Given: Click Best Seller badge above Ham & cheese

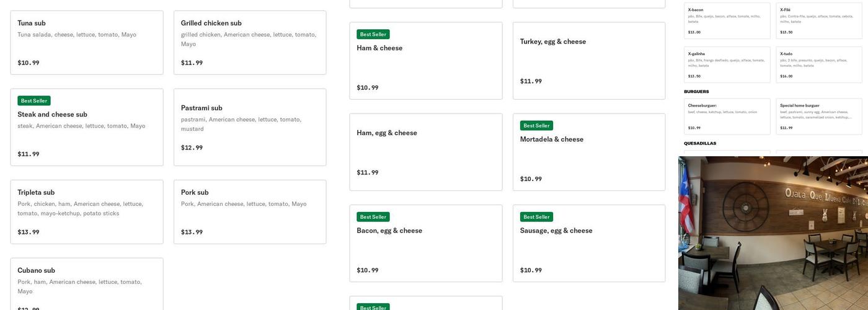Looking at the screenshot, I should (x=373, y=34).
